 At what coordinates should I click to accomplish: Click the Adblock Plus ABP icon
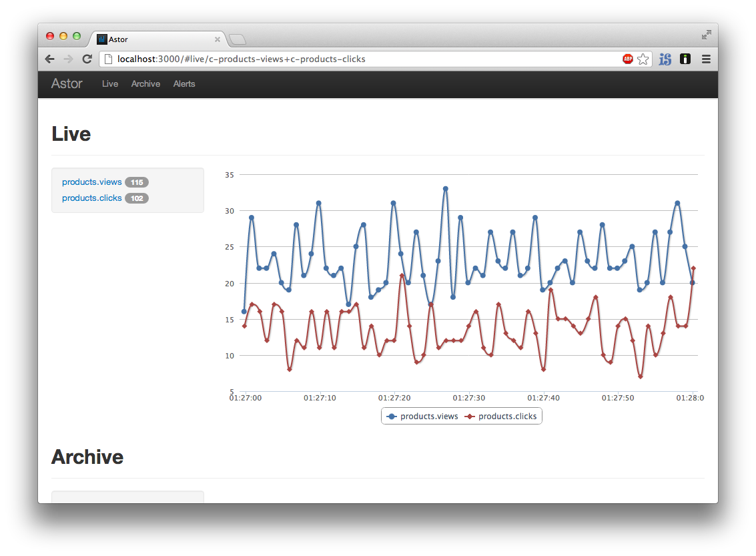point(627,59)
